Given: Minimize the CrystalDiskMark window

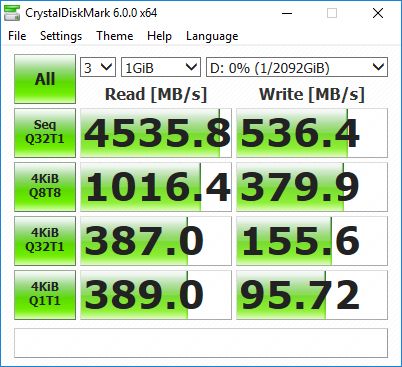Looking at the screenshot, I should [287, 13].
